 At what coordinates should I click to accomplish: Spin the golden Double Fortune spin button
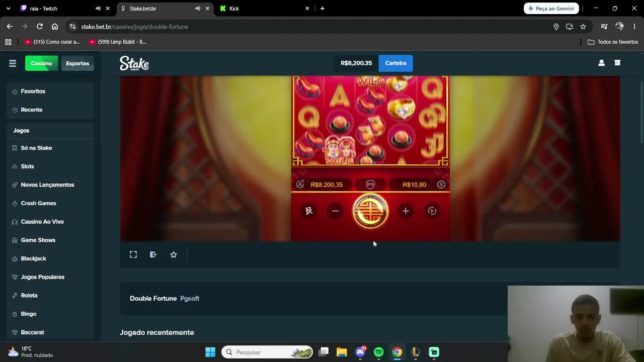tap(370, 211)
